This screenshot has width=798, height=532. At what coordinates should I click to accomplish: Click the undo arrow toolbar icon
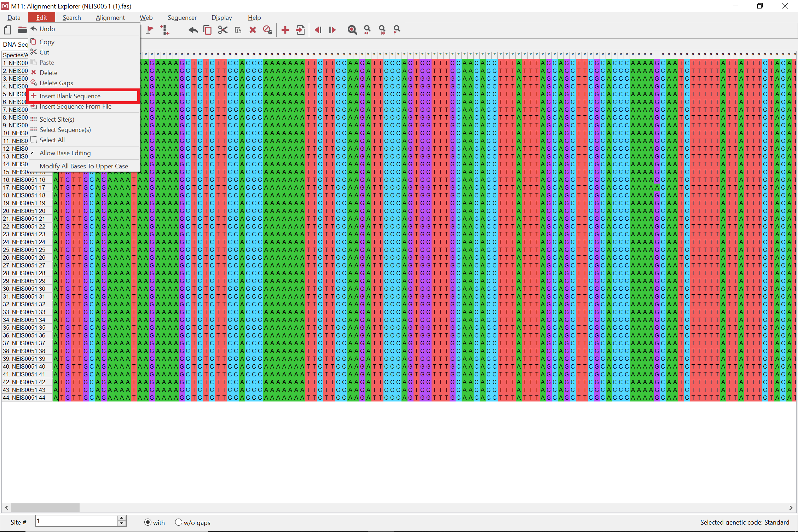(x=193, y=30)
